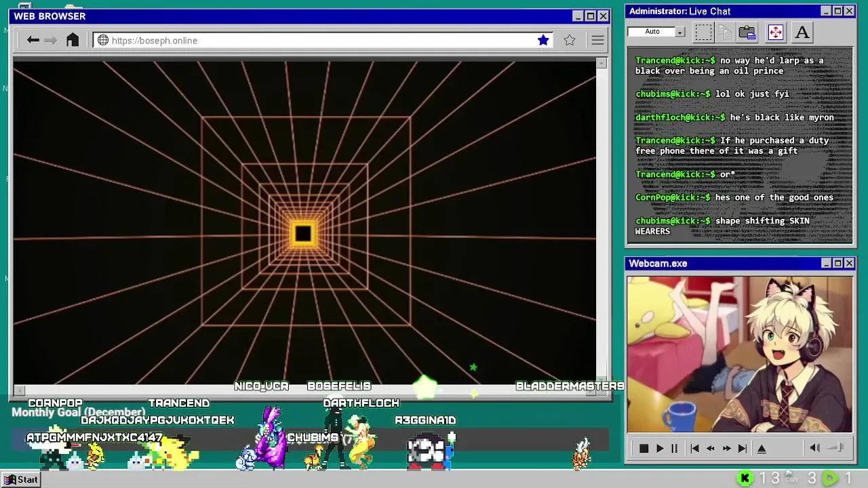Open the browser hamburger menu
868x488 pixels.
click(x=597, y=41)
